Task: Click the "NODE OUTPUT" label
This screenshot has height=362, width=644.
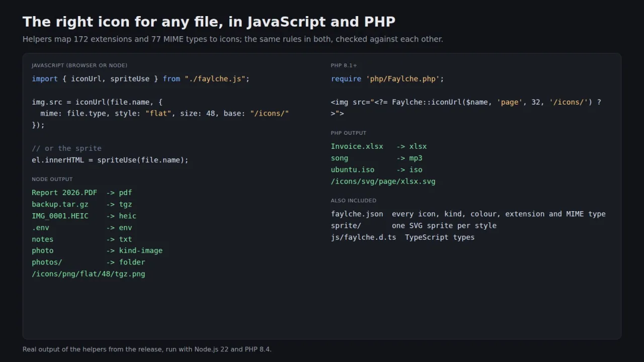Action: 52,179
